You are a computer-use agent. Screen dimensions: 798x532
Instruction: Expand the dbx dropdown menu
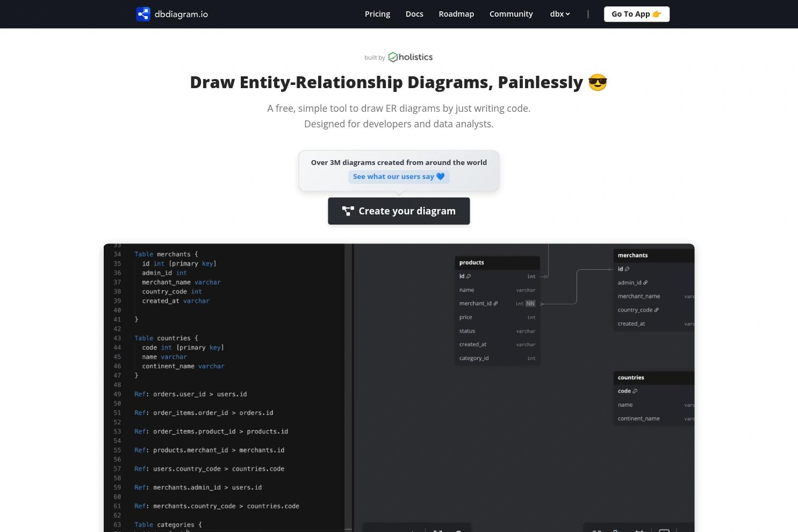560,14
